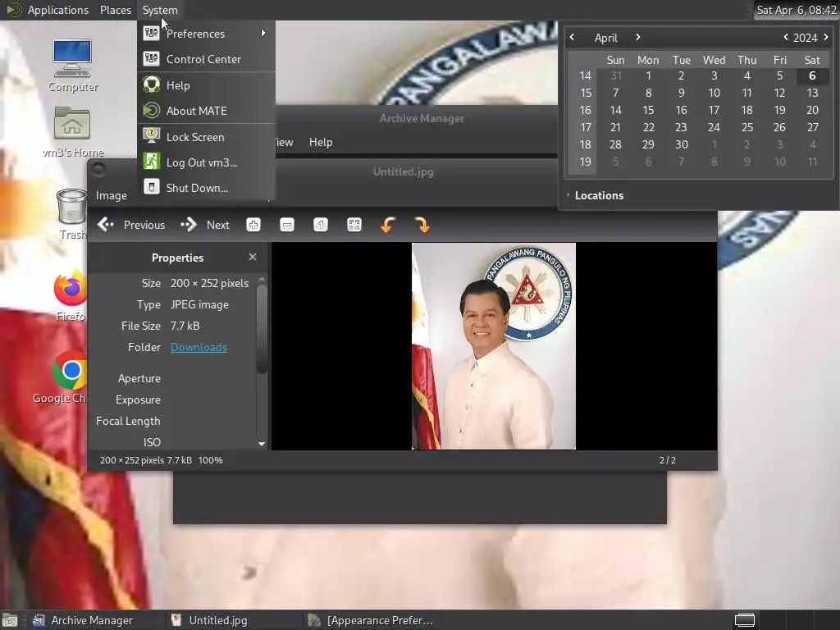Click 'JPEG image' Type value
Viewport: 840px width, 630px height.
coord(199,304)
